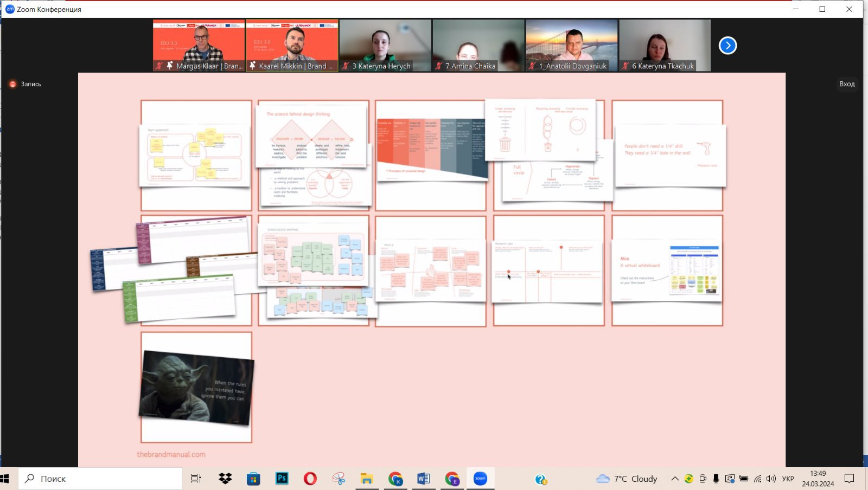This screenshot has height=490, width=868.
Task: Click muted mic icon of Kateryna Tkachuk
Action: [x=626, y=66]
